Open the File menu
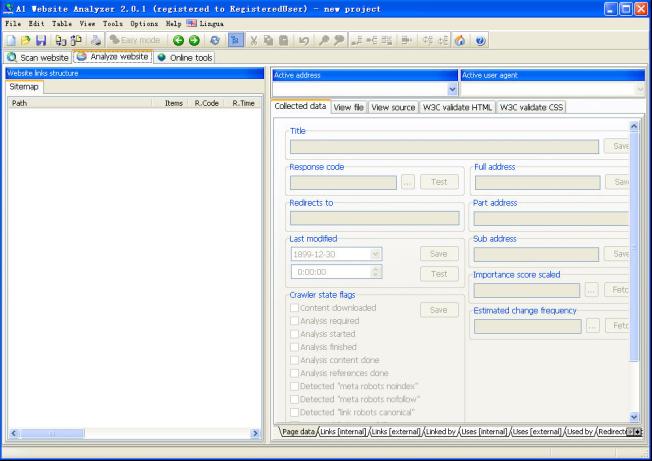Viewport: 652px width, 461px height. pyautogui.click(x=13, y=24)
